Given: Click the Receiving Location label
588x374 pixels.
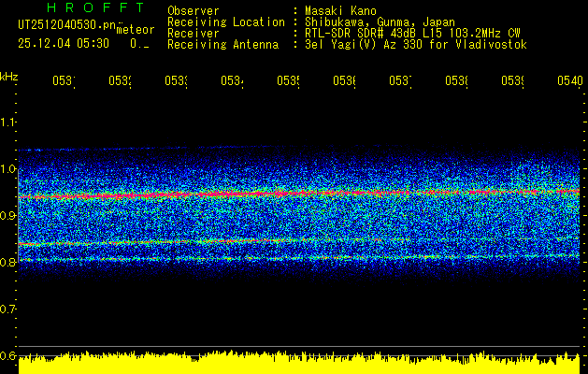Looking at the screenshot, I should (x=226, y=22).
